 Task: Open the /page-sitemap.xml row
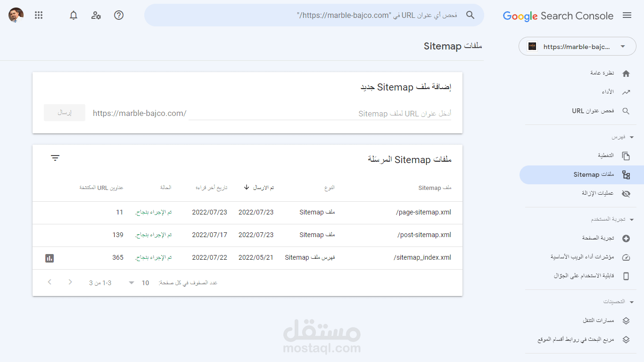click(x=248, y=213)
